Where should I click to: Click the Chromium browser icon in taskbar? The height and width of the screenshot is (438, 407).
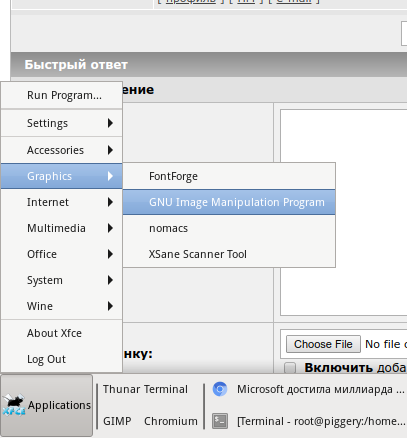[220, 389]
